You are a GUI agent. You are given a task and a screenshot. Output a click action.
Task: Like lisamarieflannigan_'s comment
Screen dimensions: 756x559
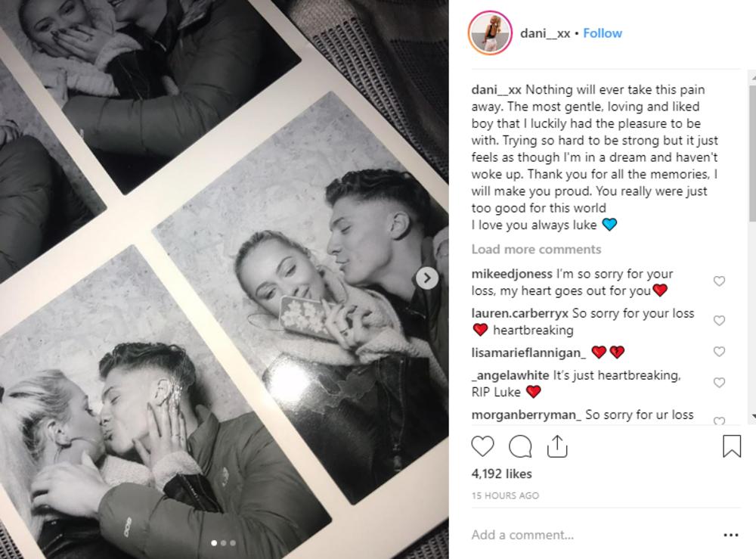pyautogui.click(x=719, y=352)
